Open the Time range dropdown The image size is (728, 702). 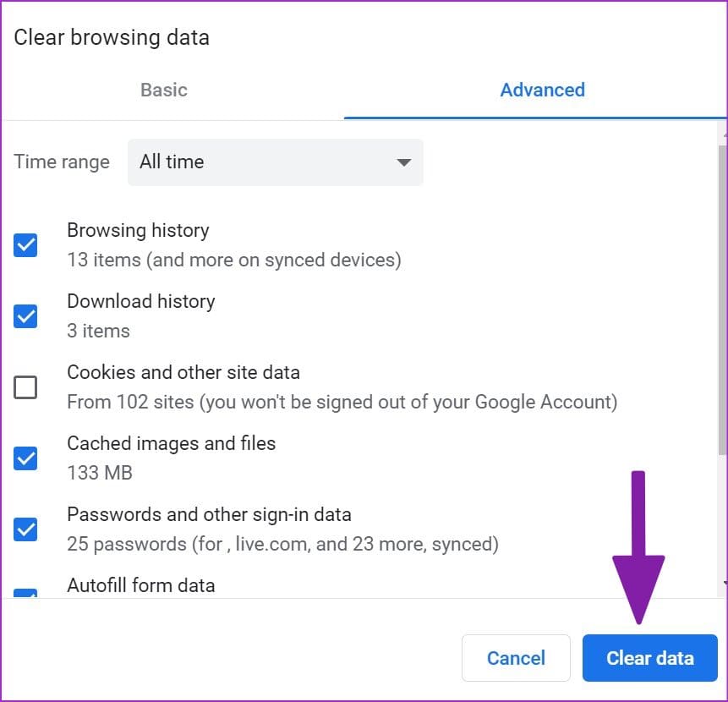(x=276, y=162)
